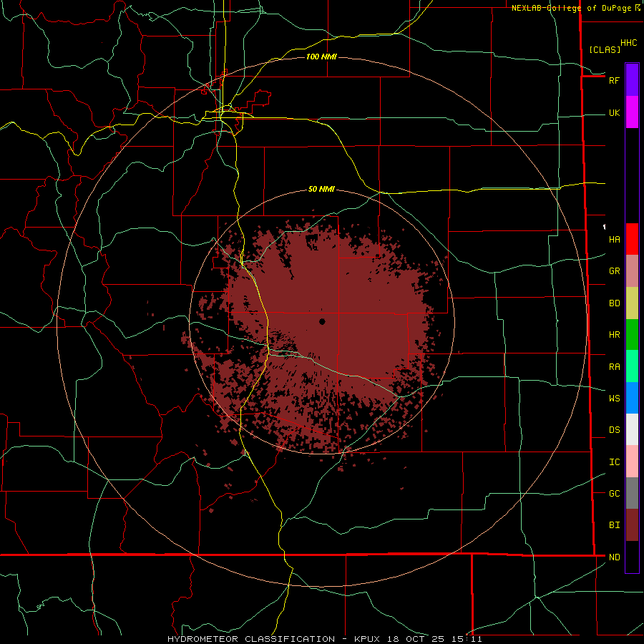Click "HYDROMETEOR CLASSIFICATION" caption text
This screenshot has height=644, width=644.
[251, 639]
